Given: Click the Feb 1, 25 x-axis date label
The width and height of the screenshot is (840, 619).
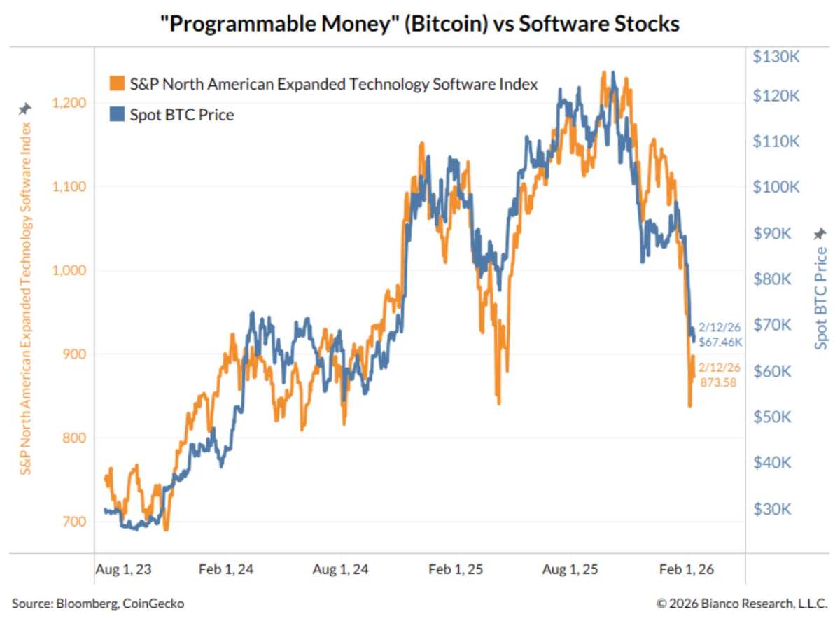Looking at the screenshot, I should [456, 570].
